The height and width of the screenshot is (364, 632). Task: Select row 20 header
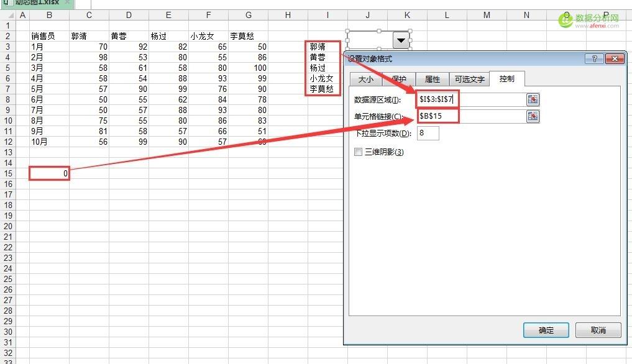(8, 226)
